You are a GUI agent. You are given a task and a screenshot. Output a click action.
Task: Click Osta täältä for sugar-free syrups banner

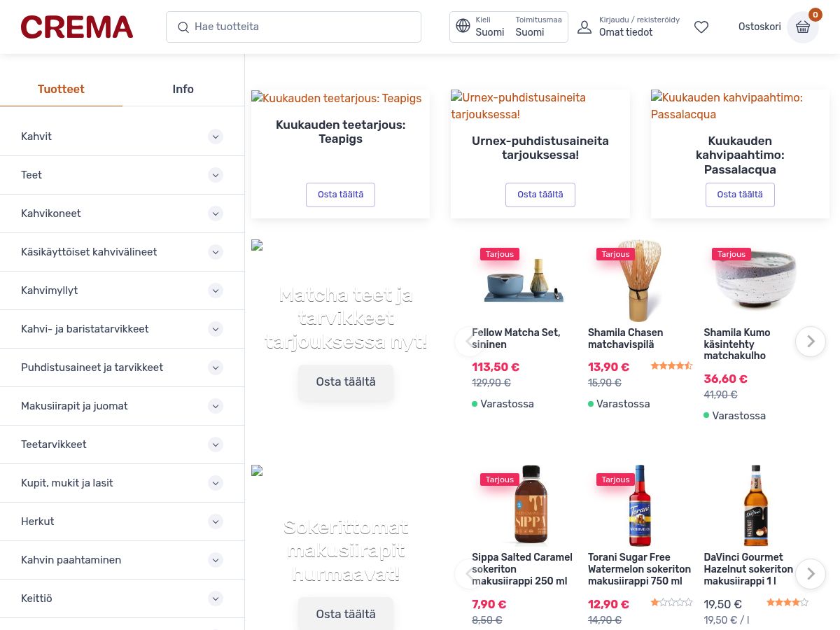[346, 615]
